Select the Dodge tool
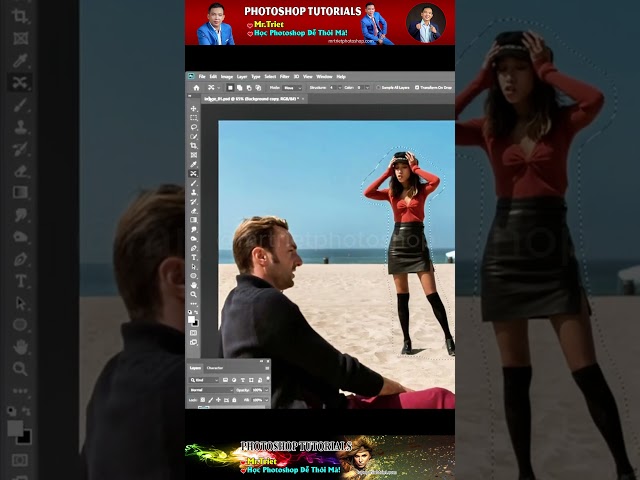 pos(193,239)
